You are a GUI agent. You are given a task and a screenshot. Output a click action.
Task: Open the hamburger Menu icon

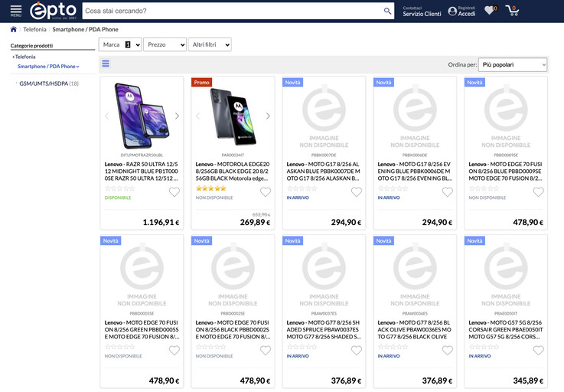(x=15, y=10)
